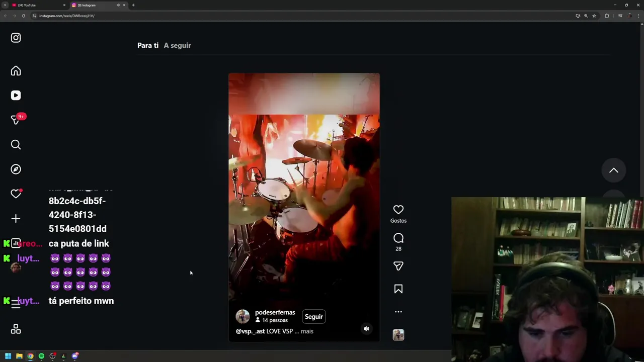Open the @vsp._.ast mention in caption
Screen dimensions: 644x362
point(250,331)
